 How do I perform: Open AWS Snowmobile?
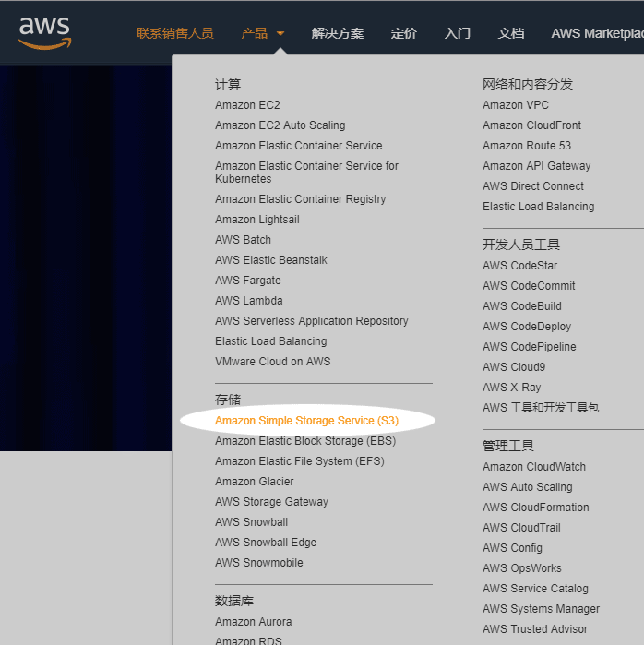(258, 562)
